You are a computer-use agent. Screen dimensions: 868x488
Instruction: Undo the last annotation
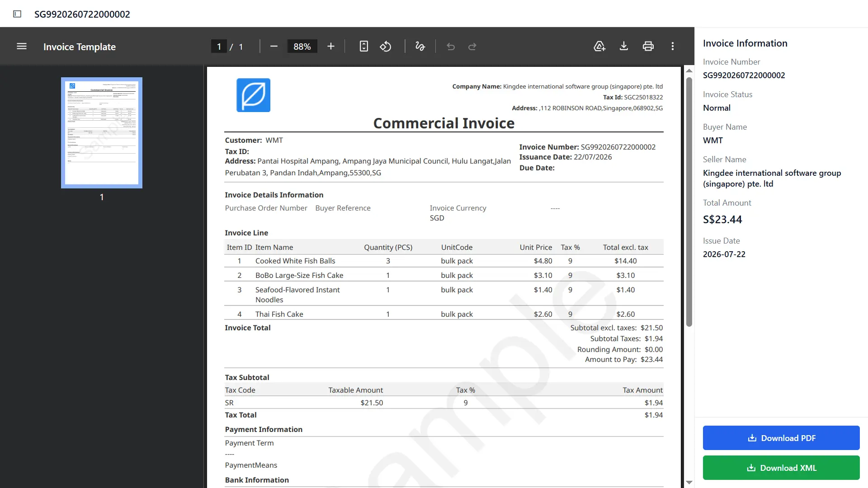tap(451, 47)
